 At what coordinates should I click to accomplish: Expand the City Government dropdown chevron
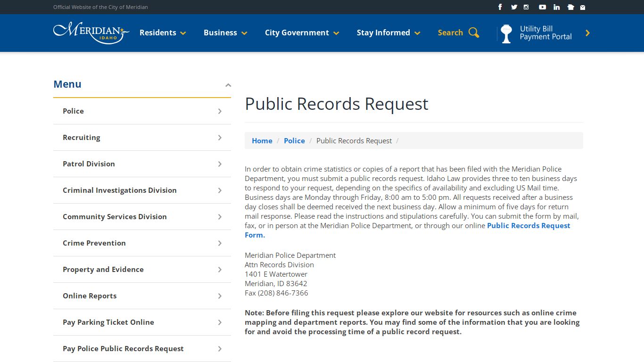336,33
